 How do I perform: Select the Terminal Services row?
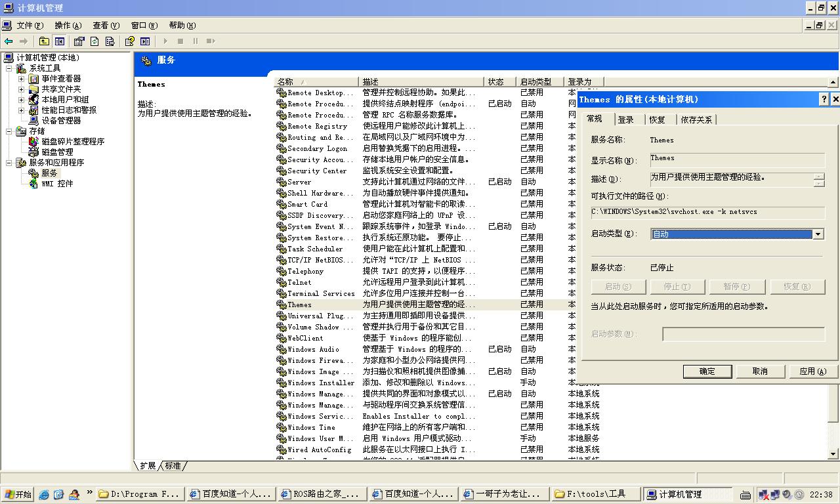coord(427,293)
